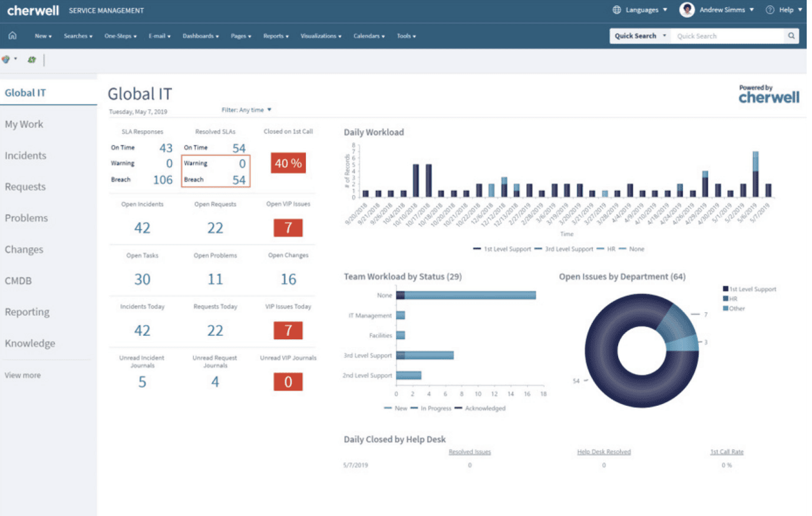
Task: Click Requests Today count 22
Action: point(215,330)
